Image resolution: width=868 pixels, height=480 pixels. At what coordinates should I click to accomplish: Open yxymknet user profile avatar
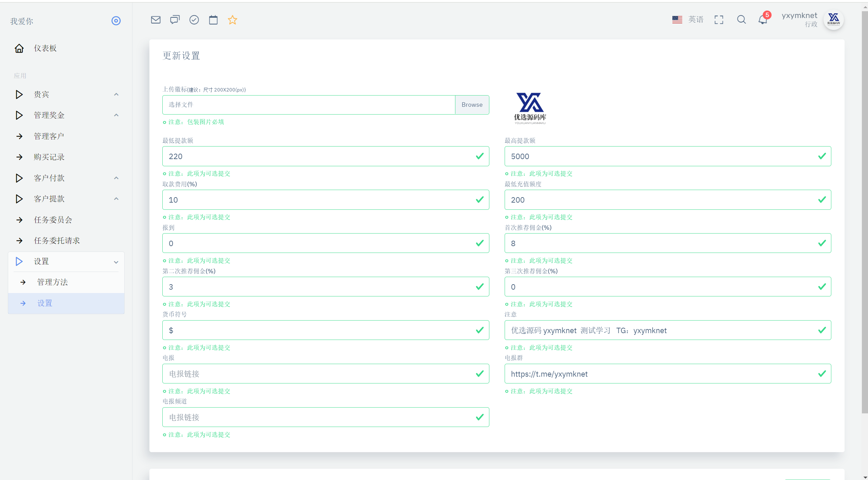click(x=834, y=20)
